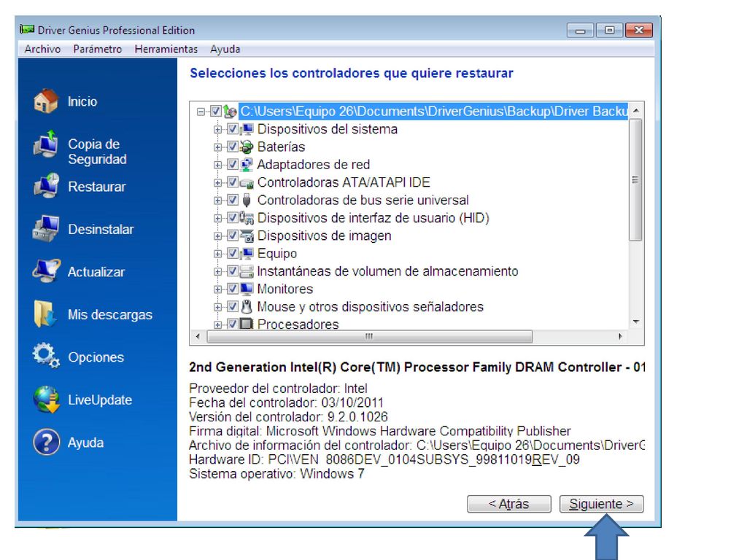Expand the Monitores tree node
Image resolution: width=747 pixels, height=560 pixels.
pyautogui.click(x=217, y=289)
